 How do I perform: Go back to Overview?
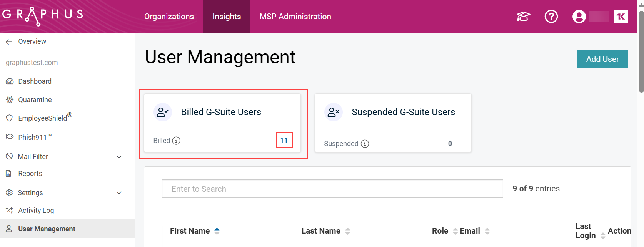point(32,41)
